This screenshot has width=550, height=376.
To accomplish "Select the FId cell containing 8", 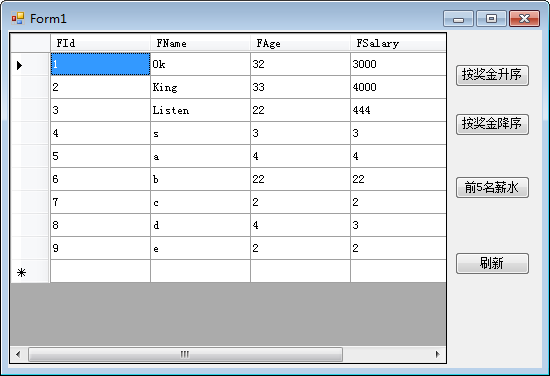I will coord(101,225).
